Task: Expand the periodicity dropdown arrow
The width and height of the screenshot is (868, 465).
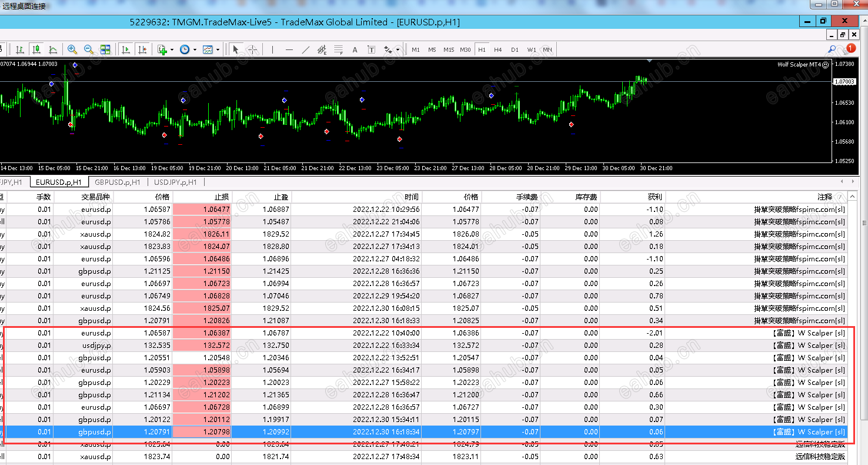Action: tap(195, 50)
